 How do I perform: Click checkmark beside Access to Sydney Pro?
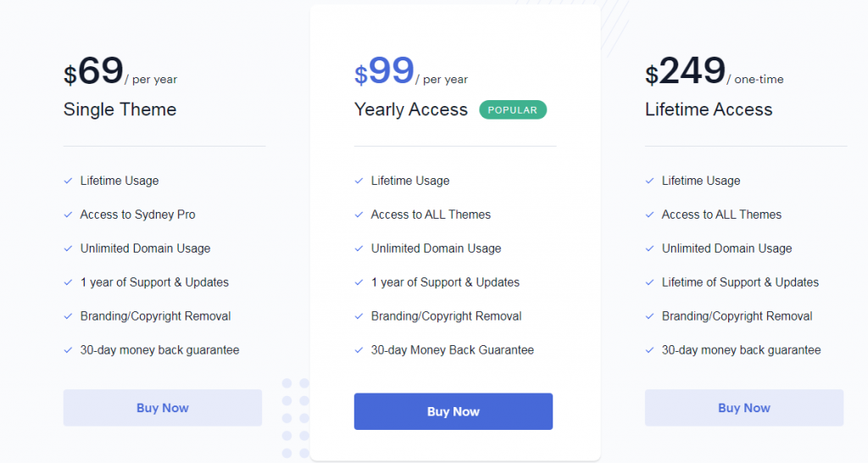pyautogui.click(x=68, y=215)
